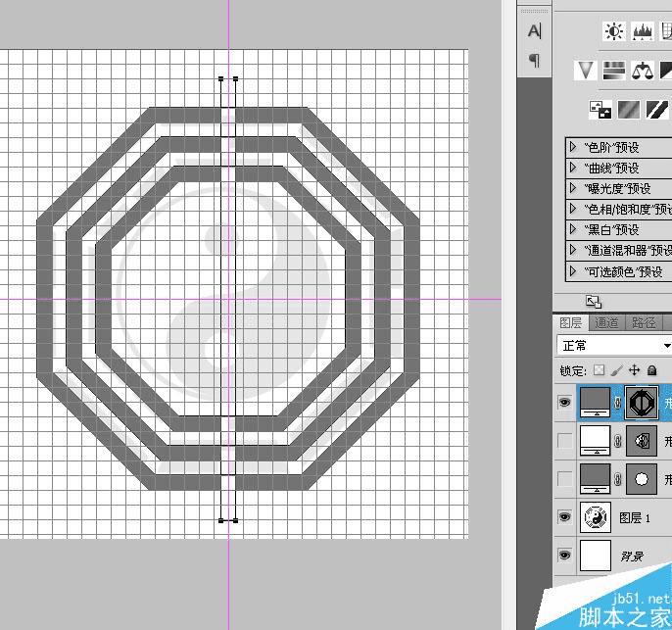
Task: Click the bottom-right anchor point of the rectangle path
Action: 235,520
